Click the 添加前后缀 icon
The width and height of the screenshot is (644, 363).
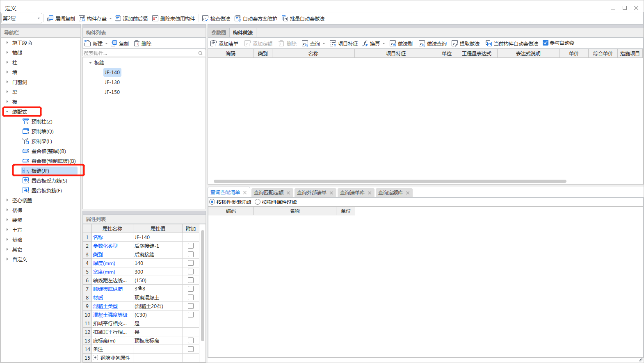coord(118,18)
